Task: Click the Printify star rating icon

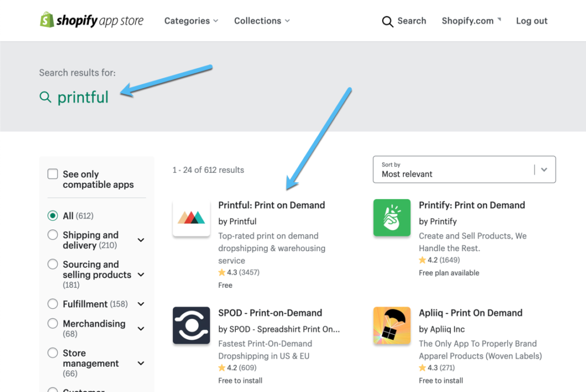Action: (x=422, y=260)
